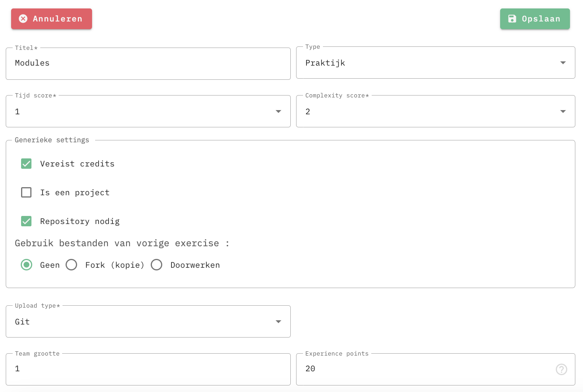Click the help question mark icon
The image size is (583, 392).
tap(561, 369)
